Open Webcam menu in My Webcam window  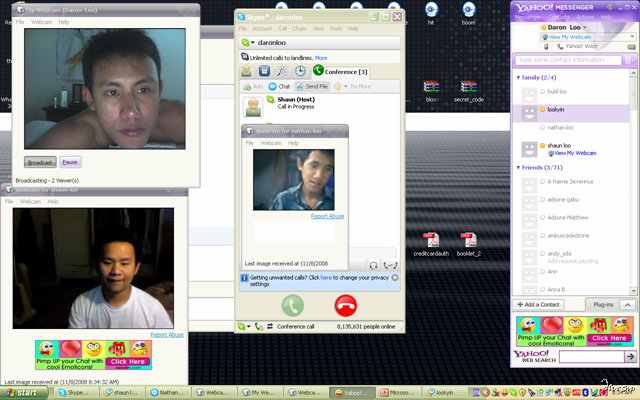41,22
